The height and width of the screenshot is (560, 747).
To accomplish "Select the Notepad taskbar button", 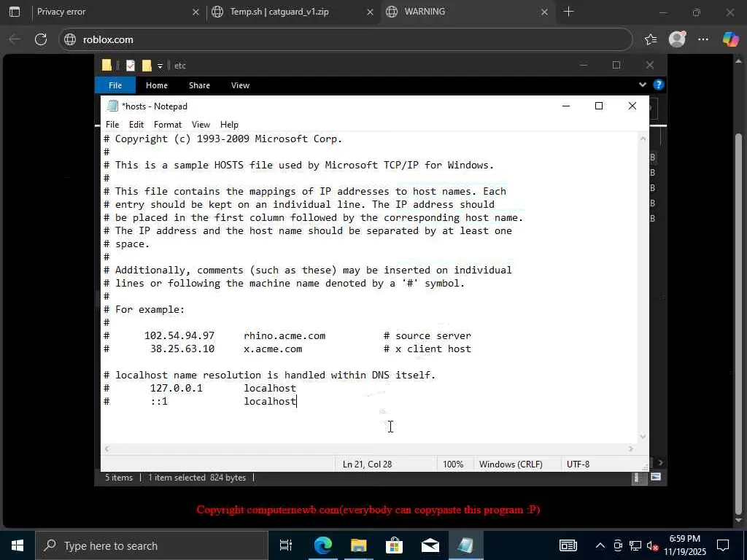I will (x=465, y=545).
